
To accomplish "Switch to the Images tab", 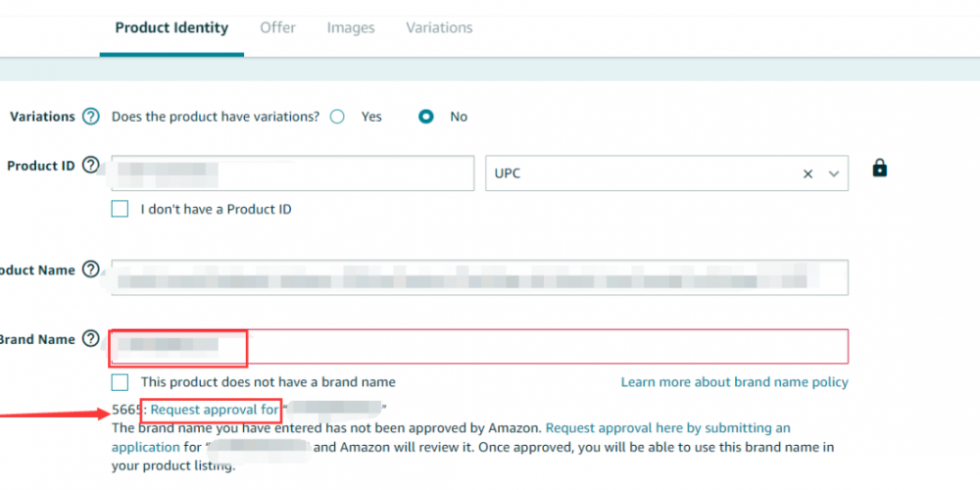I will coord(351,27).
